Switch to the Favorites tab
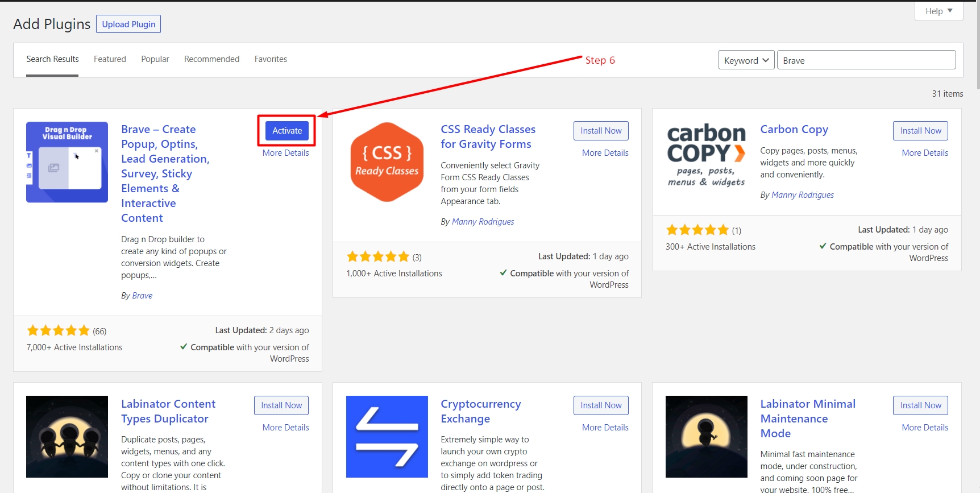980x493 pixels. pyautogui.click(x=271, y=59)
